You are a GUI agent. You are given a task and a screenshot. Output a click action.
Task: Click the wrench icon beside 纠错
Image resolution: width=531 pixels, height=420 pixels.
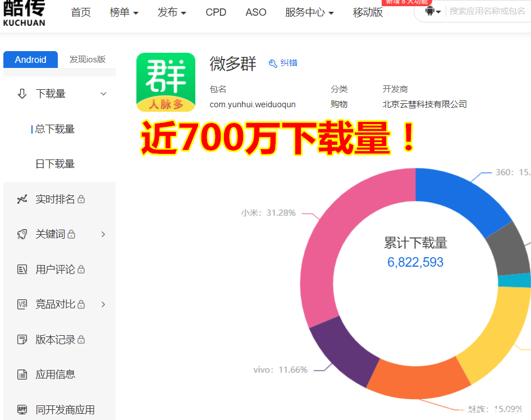273,63
